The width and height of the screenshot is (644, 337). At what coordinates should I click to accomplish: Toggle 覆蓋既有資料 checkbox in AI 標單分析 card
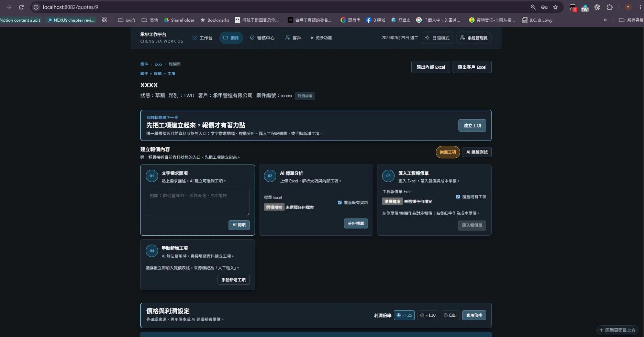pos(340,203)
